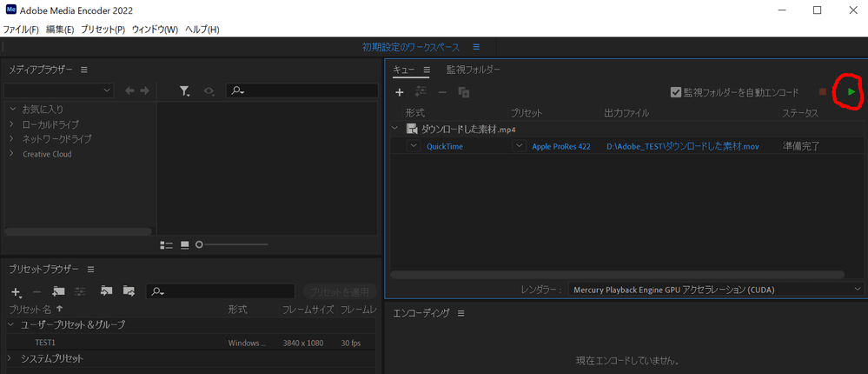
Task: Add a source with the queue plus icon
Action: coord(399,92)
